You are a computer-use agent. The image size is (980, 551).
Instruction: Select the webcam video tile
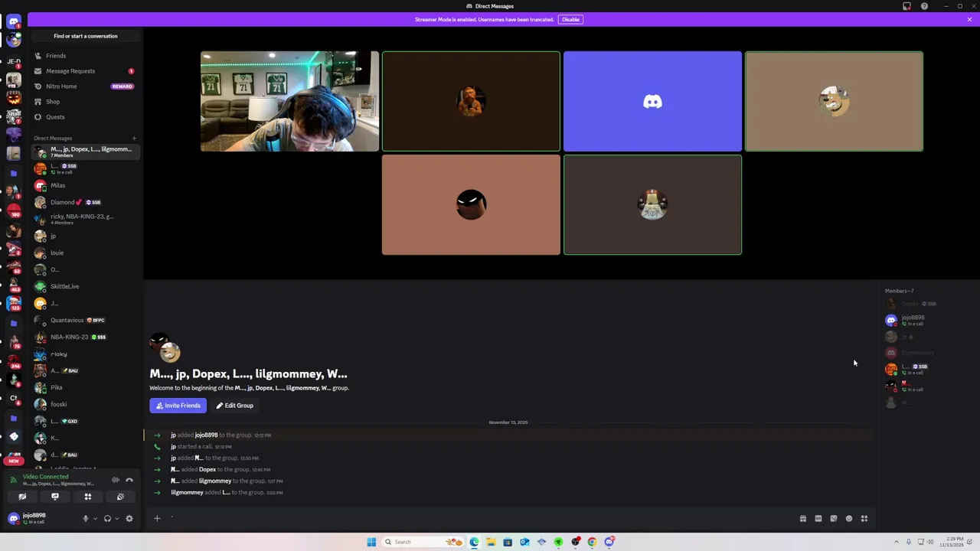tap(289, 101)
